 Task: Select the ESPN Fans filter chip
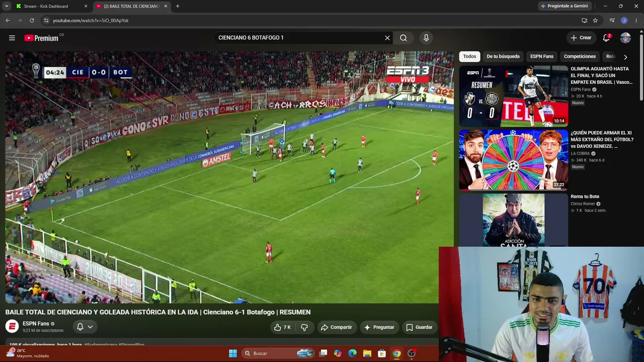pyautogui.click(x=542, y=56)
